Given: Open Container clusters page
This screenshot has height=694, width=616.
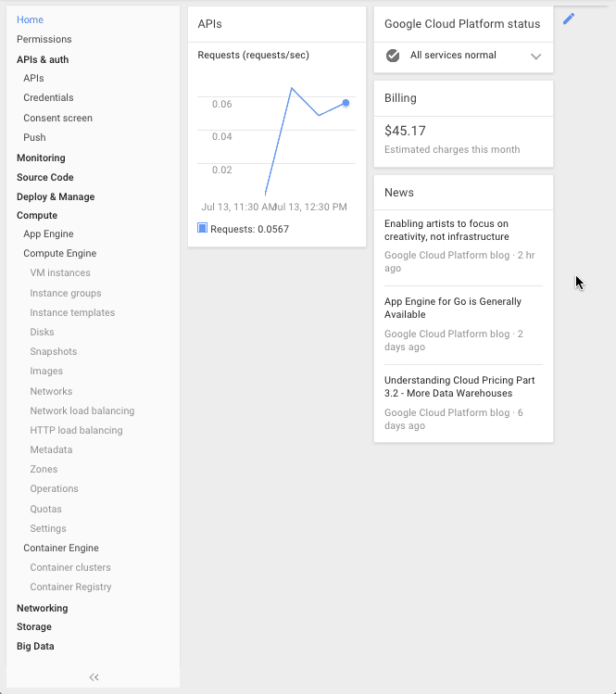Looking at the screenshot, I should (x=70, y=567).
